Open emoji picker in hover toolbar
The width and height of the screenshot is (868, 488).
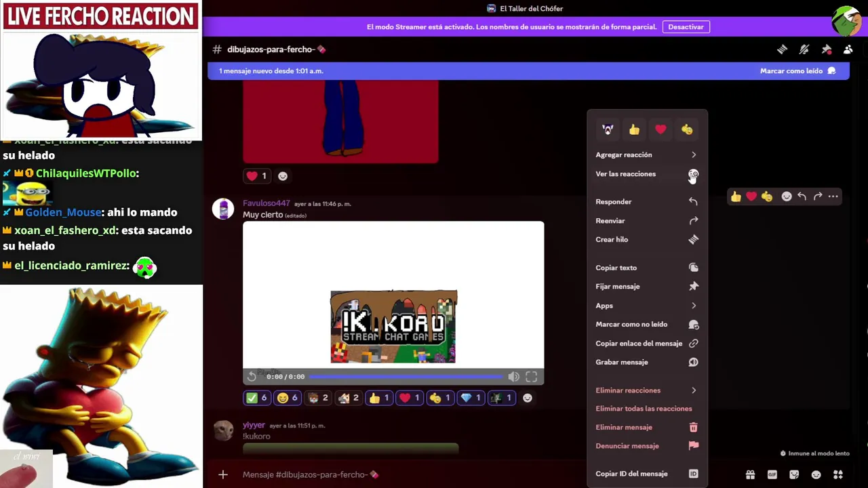787,197
